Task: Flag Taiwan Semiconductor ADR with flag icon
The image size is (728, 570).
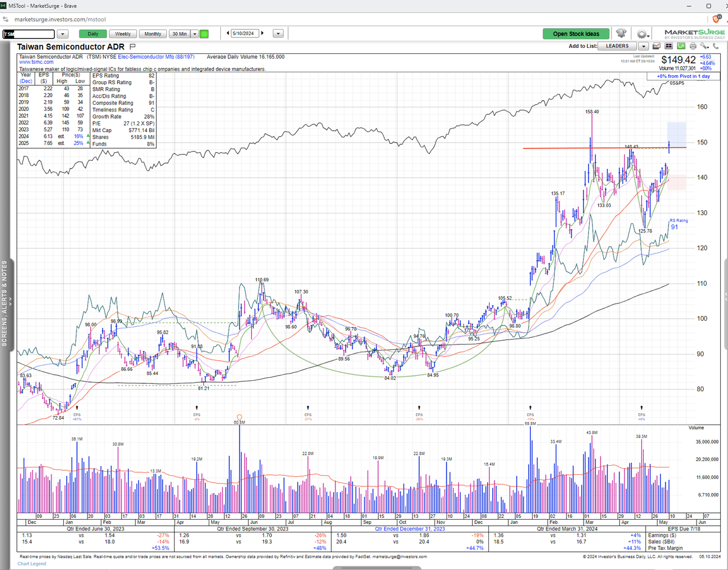Action: click(132, 46)
